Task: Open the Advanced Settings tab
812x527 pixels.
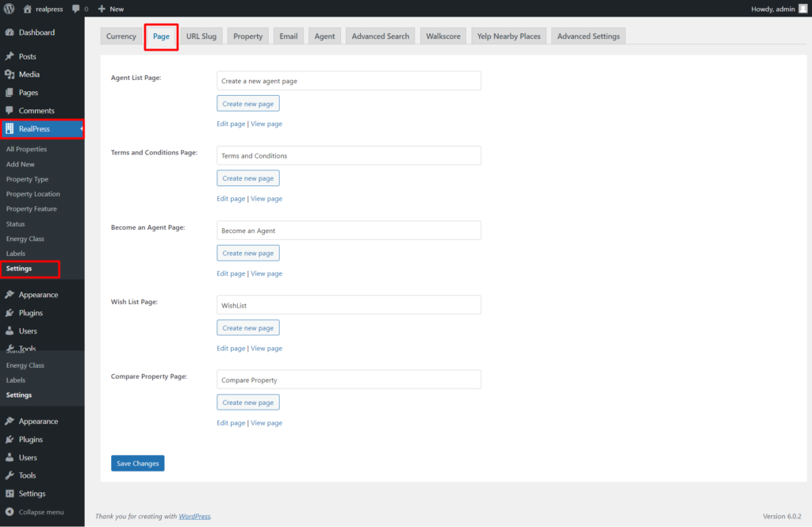Action: (588, 36)
